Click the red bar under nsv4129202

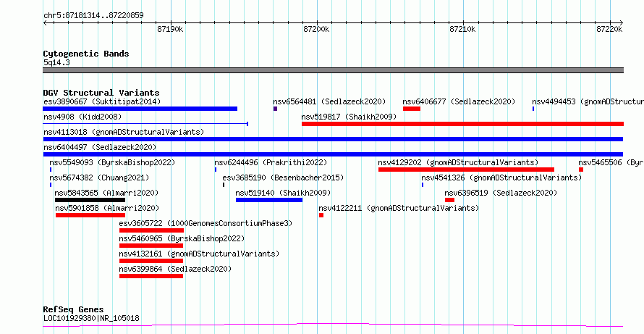[466, 170]
